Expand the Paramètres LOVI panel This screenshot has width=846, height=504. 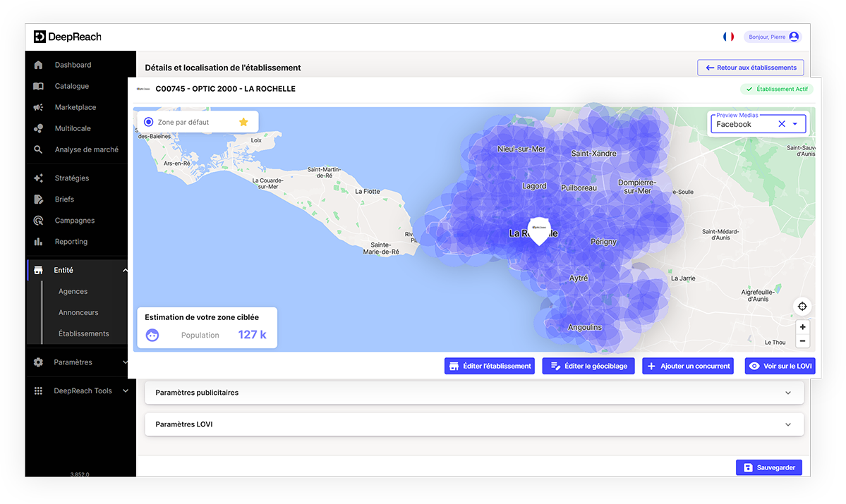pyautogui.click(x=474, y=424)
